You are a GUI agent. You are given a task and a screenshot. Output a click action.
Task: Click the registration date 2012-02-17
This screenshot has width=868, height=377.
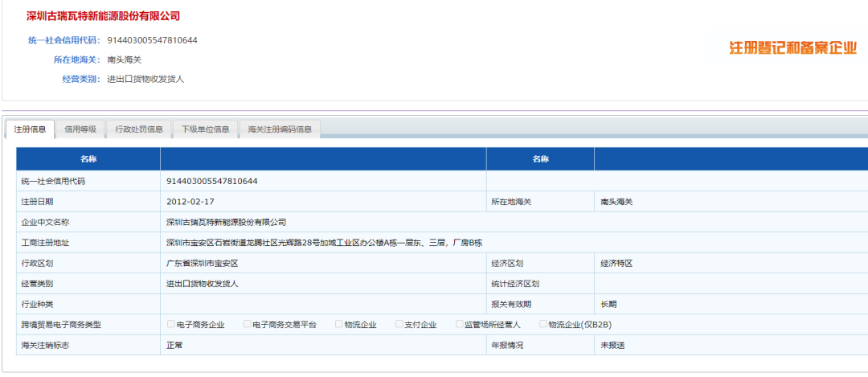[190, 202]
